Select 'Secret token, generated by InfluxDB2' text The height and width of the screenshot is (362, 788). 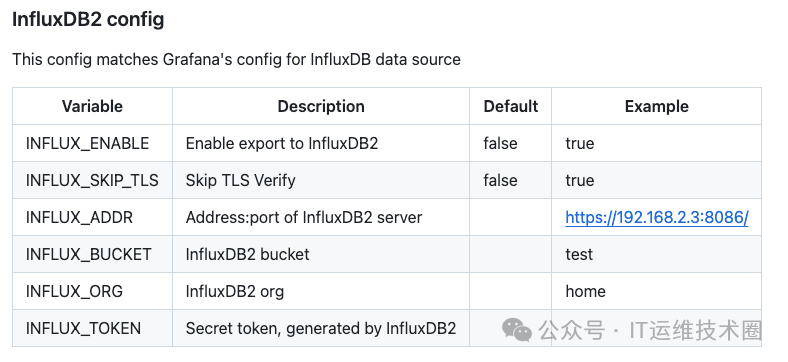tap(321, 329)
